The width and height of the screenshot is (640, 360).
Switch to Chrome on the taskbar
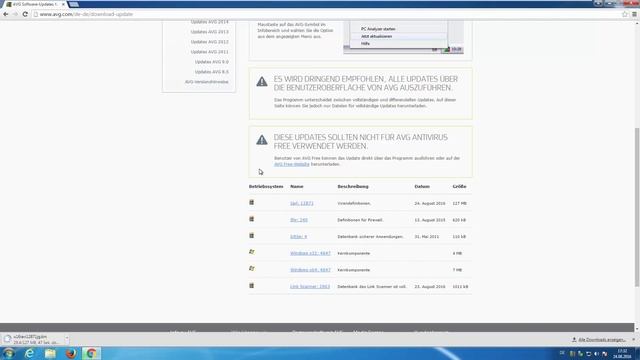(91, 353)
